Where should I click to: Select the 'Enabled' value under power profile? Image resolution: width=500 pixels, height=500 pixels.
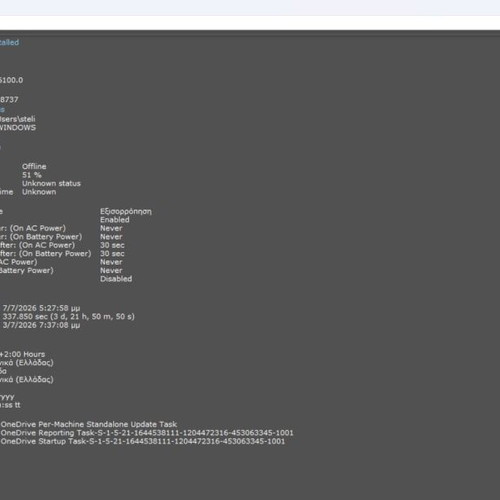[115, 220]
